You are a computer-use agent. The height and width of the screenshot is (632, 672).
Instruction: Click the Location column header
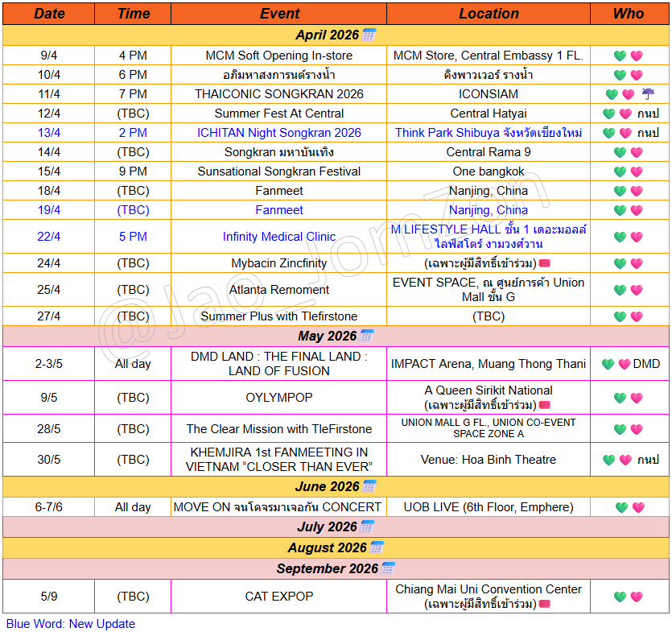pyautogui.click(x=489, y=14)
